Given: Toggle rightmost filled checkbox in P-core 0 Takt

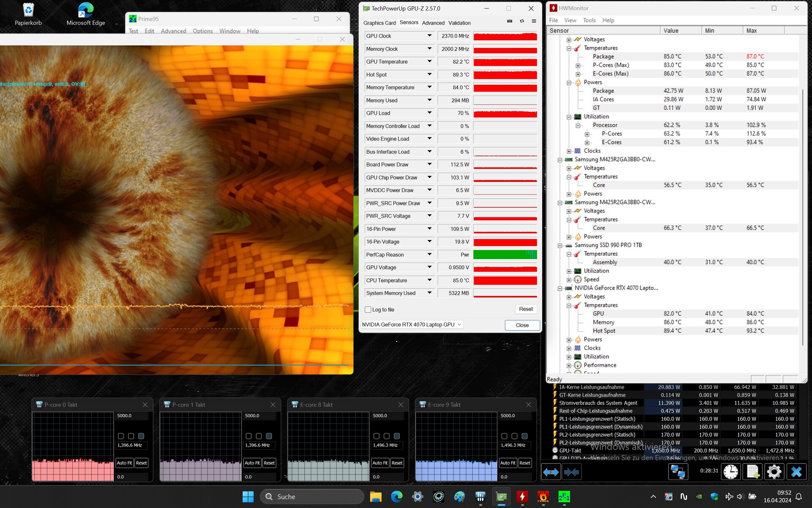Looking at the screenshot, I should pos(141,436).
